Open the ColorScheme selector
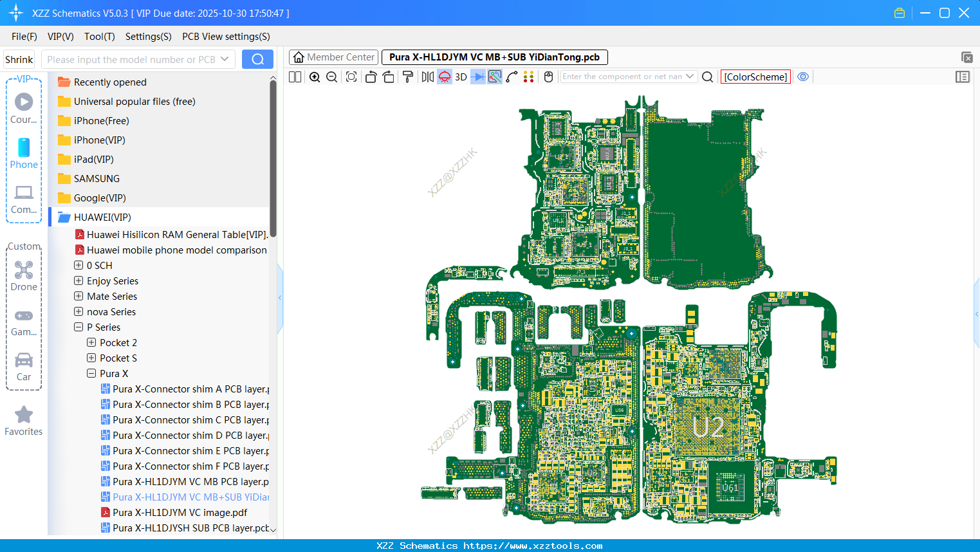Screen dimensions: 980x552 click(x=755, y=77)
